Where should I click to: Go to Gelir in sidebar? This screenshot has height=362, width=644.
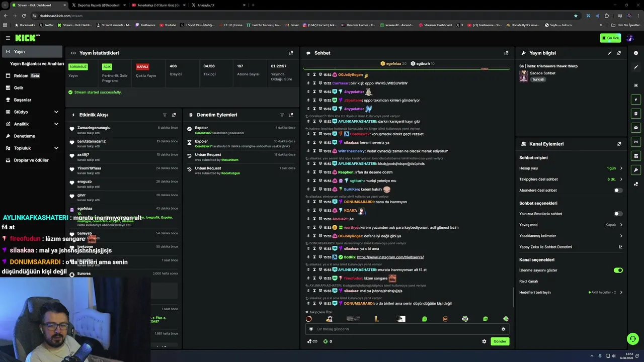click(32, 88)
